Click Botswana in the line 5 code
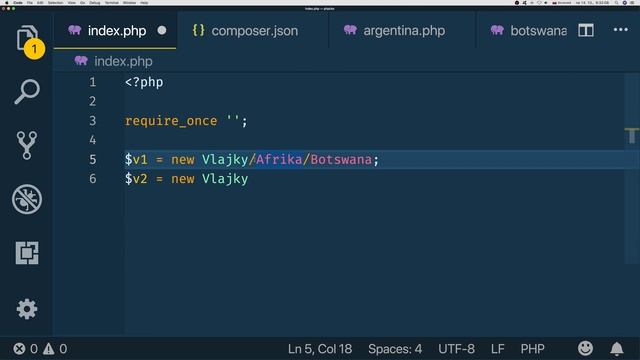This screenshot has width=640, height=360. (x=341, y=159)
